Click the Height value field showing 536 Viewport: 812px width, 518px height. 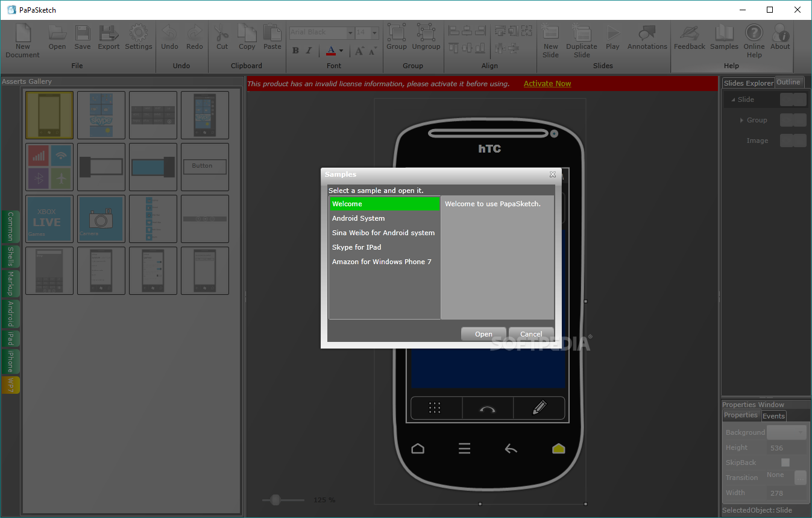787,447
